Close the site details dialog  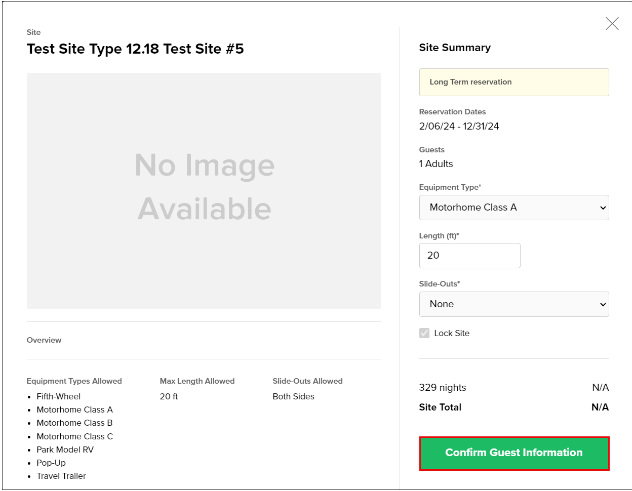[612, 24]
